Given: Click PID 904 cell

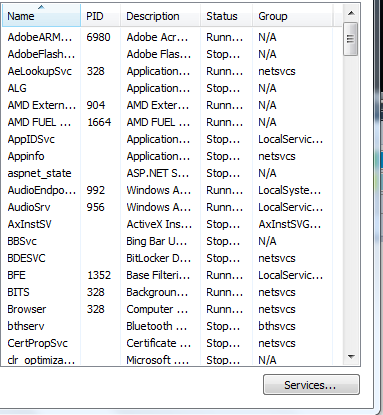Looking at the screenshot, I should pyautogui.click(x=96, y=105).
